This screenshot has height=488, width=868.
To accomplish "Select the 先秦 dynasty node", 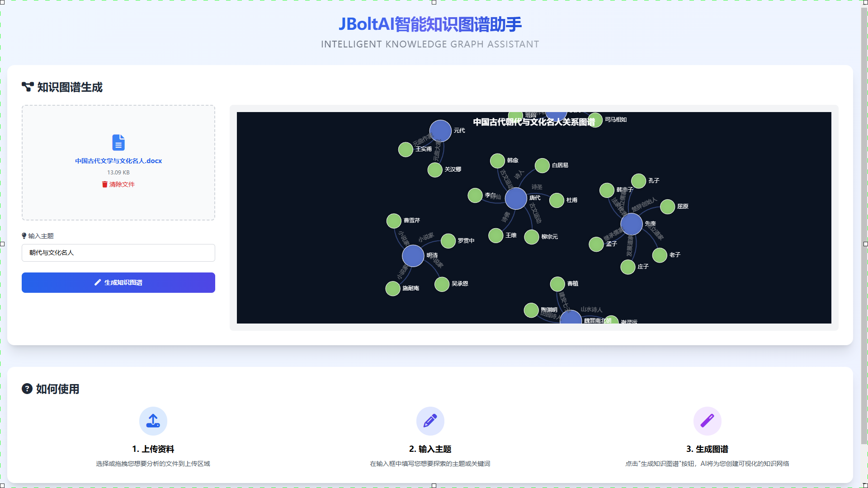I will [x=632, y=224].
